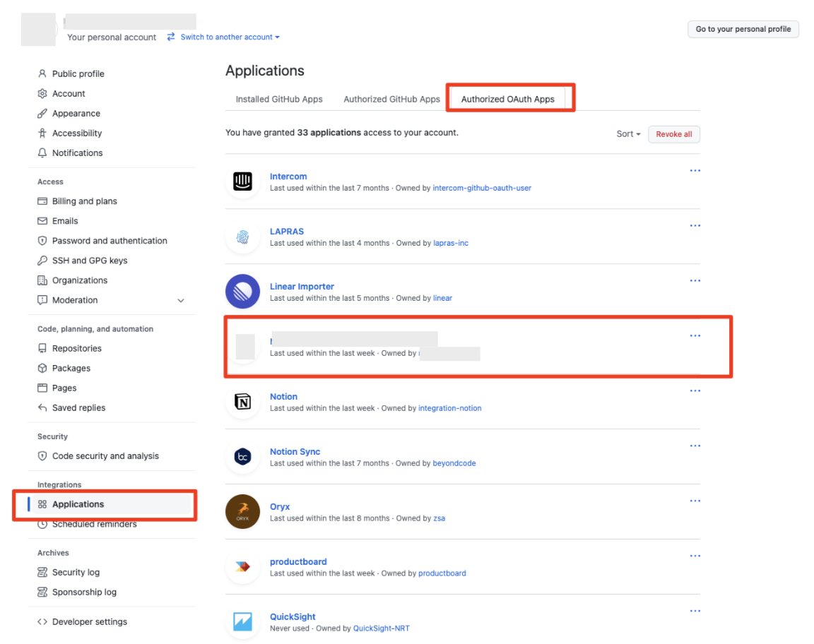The height and width of the screenshot is (644, 814).
Task: Switch to Installed GitHub Apps tab
Action: pyautogui.click(x=279, y=99)
